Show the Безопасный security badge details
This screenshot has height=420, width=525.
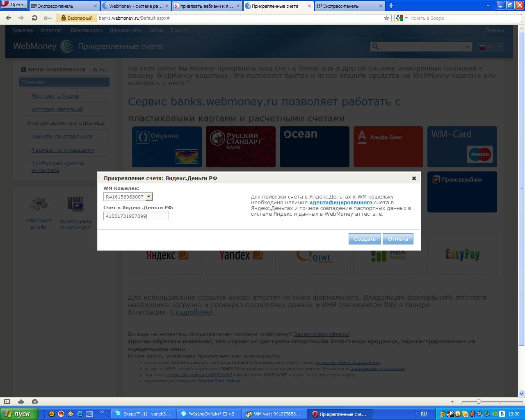point(76,18)
